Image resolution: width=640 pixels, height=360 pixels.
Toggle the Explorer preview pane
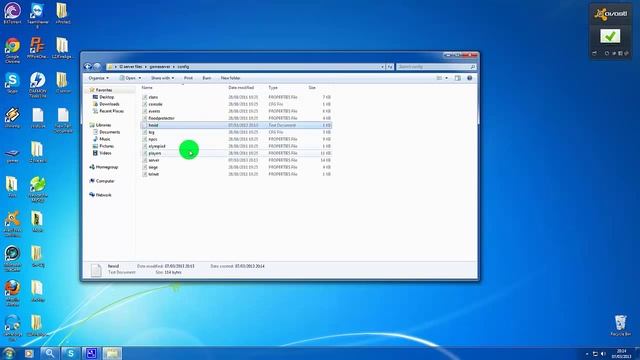(x=458, y=78)
